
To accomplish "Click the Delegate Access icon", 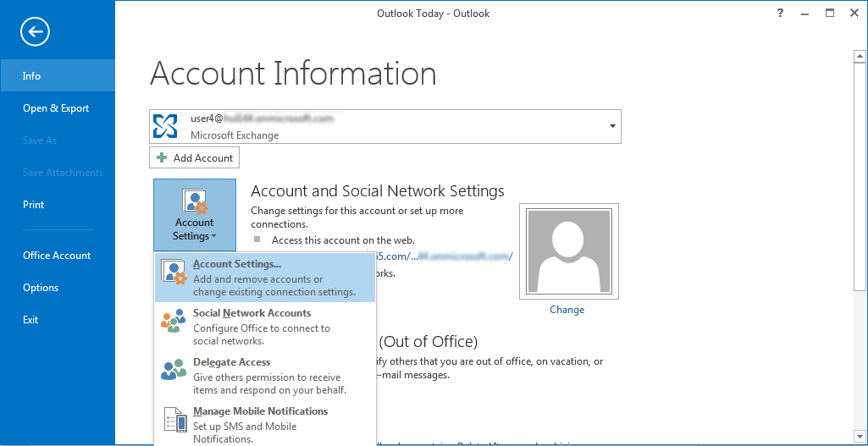I will pyautogui.click(x=174, y=369).
